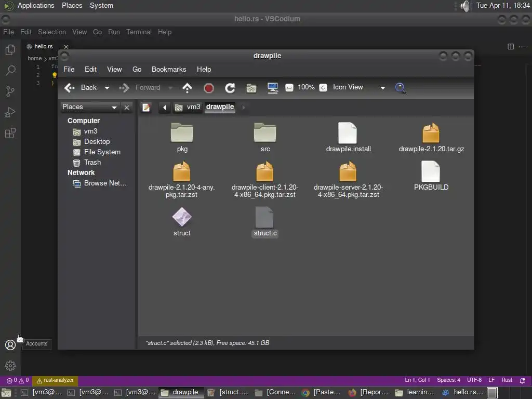
Task: Click the red Stop loading icon
Action: (x=209, y=88)
